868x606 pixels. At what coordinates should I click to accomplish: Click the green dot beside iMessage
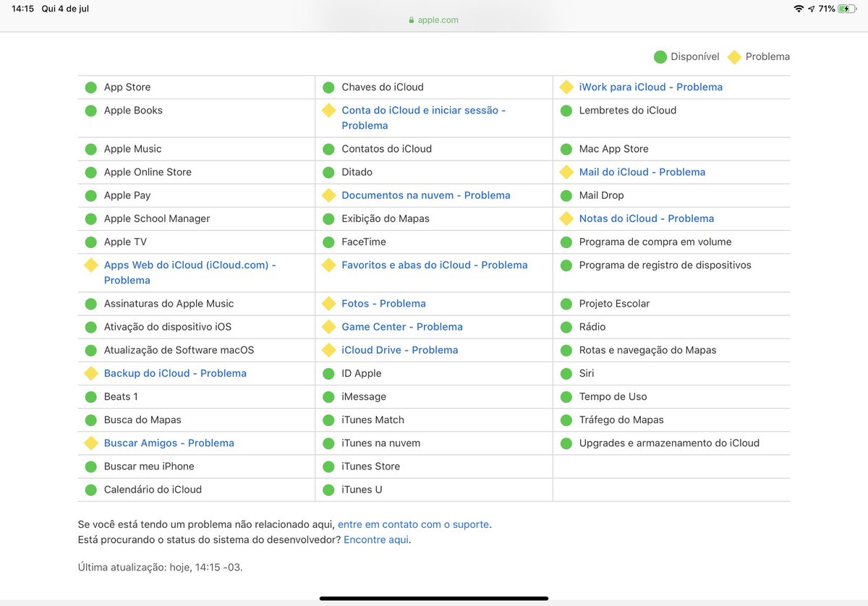coord(328,397)
